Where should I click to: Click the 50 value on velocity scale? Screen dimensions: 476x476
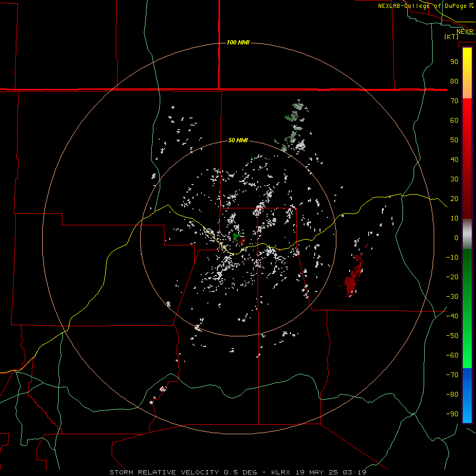454,140
